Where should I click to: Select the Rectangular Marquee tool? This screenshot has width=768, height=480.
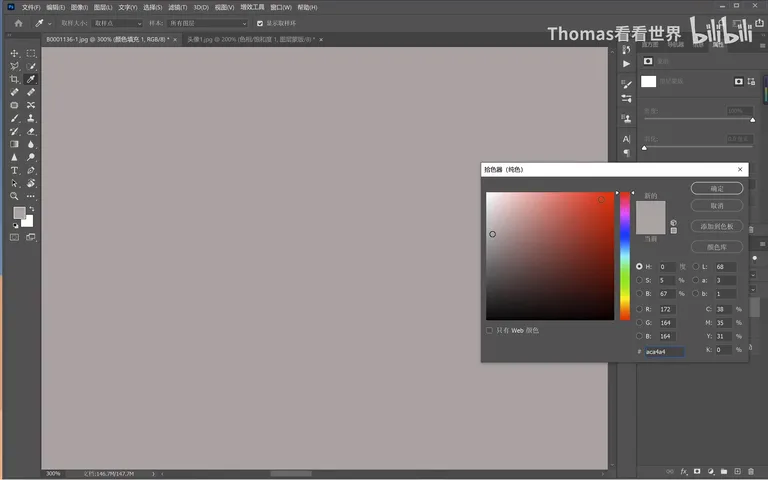click(31, 53)
